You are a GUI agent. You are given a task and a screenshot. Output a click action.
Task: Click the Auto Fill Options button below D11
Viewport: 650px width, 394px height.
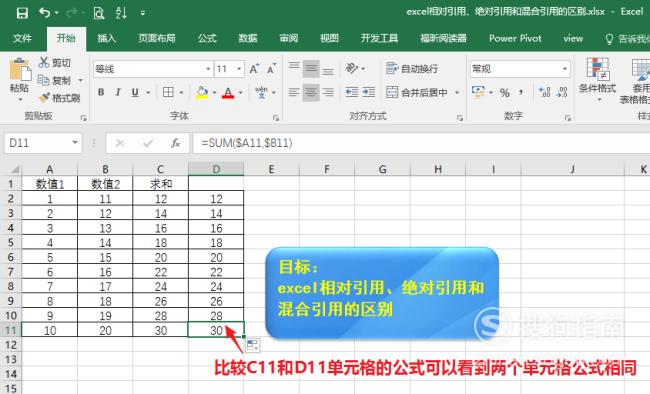tap(252, 345)
